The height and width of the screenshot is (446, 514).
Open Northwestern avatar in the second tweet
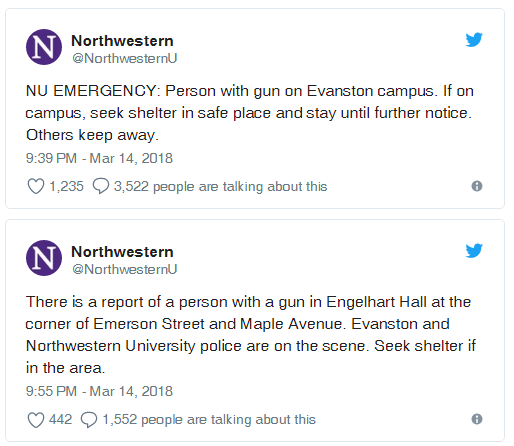(44, 258)
